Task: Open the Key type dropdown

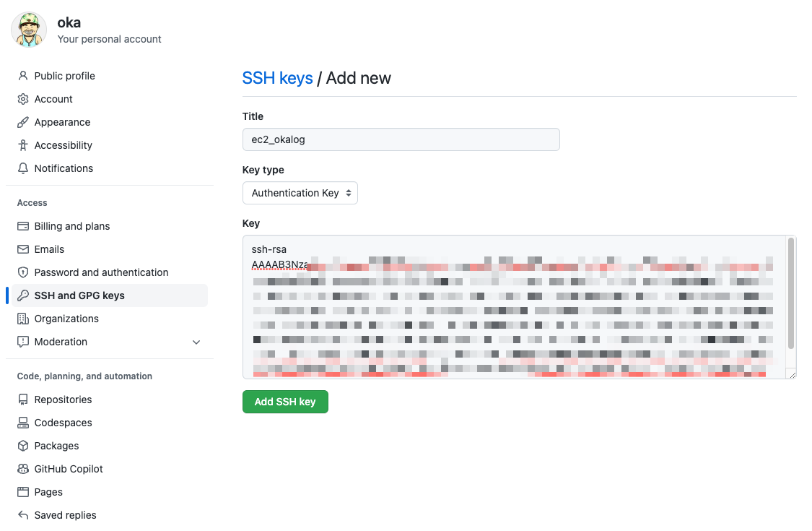Action: click(300, 193)
